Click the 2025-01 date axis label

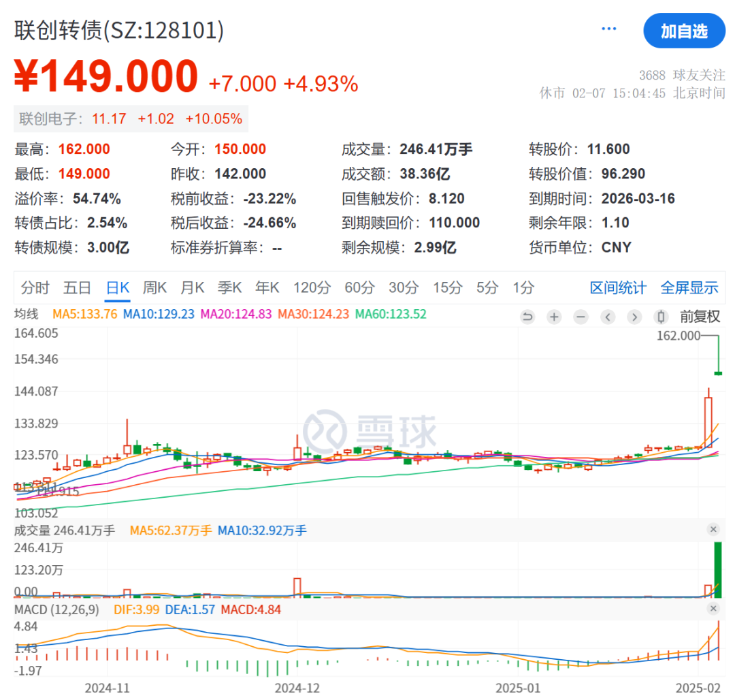pyautogui.click(x=518, y=688)
